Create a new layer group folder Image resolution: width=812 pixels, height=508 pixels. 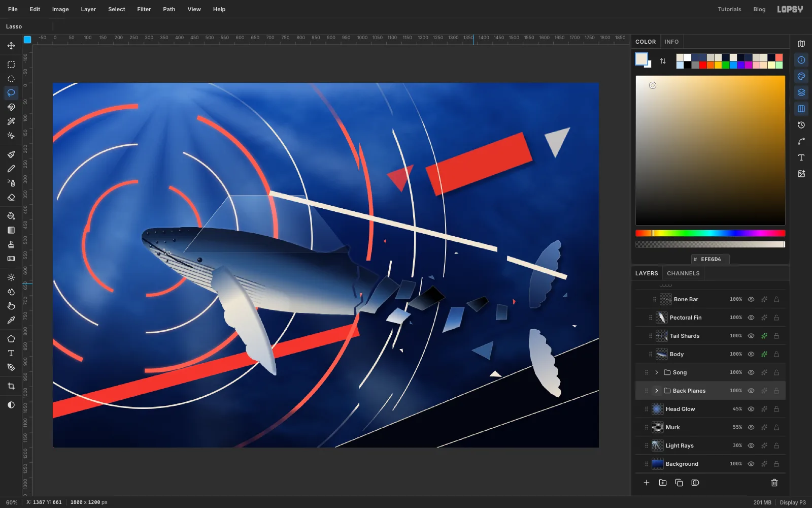(663, 483)
